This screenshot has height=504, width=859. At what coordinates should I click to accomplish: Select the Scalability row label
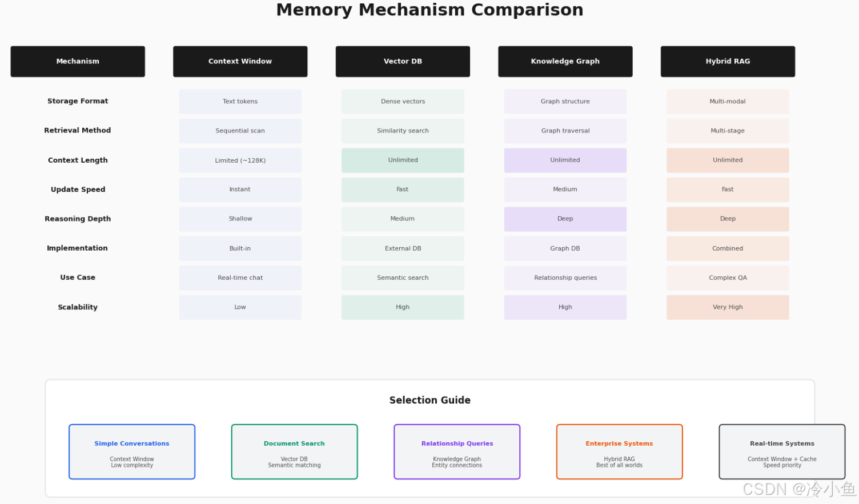coord(78,307)
